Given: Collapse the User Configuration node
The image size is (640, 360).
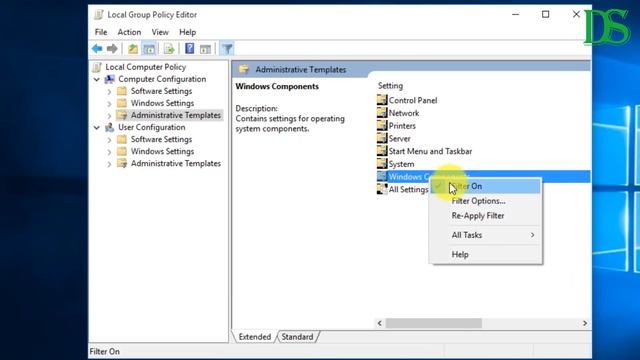Looking at the screenshot, I should 97,127.
